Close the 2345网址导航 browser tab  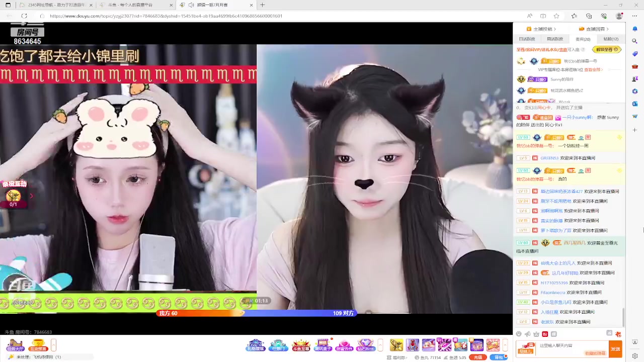tap(91, 5)
